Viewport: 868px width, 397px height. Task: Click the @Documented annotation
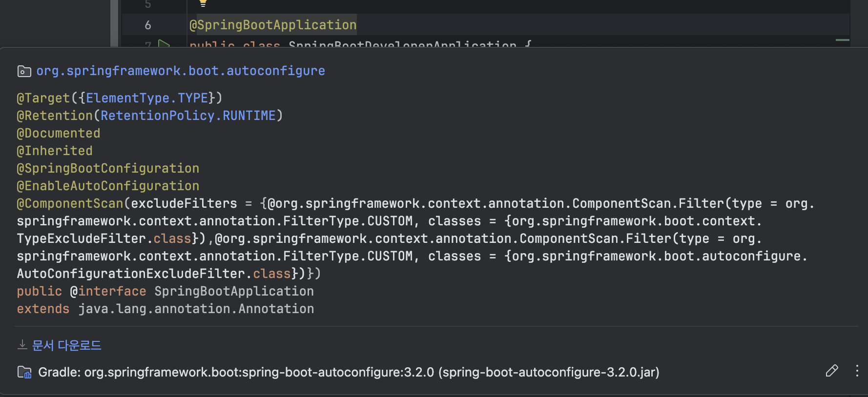(59, 133)
